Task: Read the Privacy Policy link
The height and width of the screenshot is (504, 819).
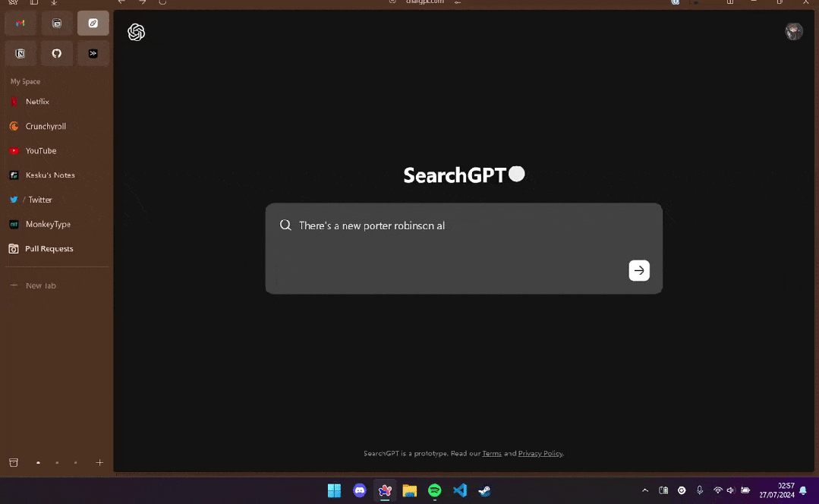Action: pos(540,453)
